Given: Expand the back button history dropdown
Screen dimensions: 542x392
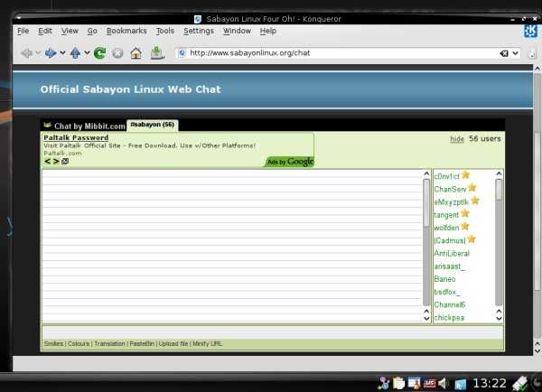Looking at the screenshot, I should pos(38,53).
